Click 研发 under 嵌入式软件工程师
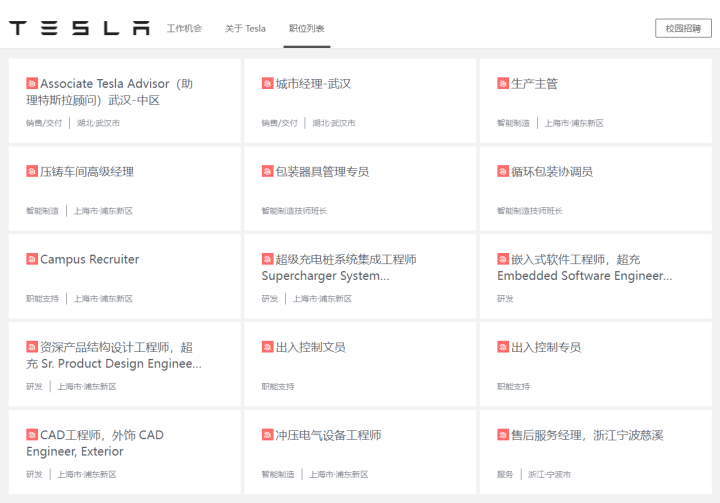The width and height of the screenshot is (720, 503). coord(505,299)
